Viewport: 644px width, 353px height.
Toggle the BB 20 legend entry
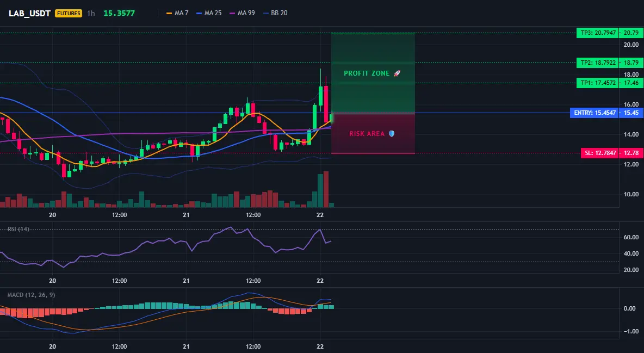coord(275,13)
